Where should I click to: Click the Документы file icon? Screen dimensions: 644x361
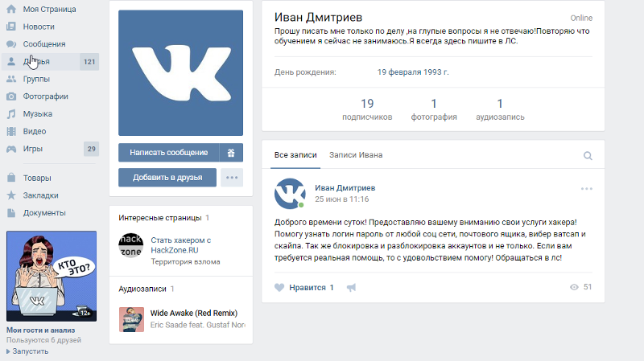point(11,212)
